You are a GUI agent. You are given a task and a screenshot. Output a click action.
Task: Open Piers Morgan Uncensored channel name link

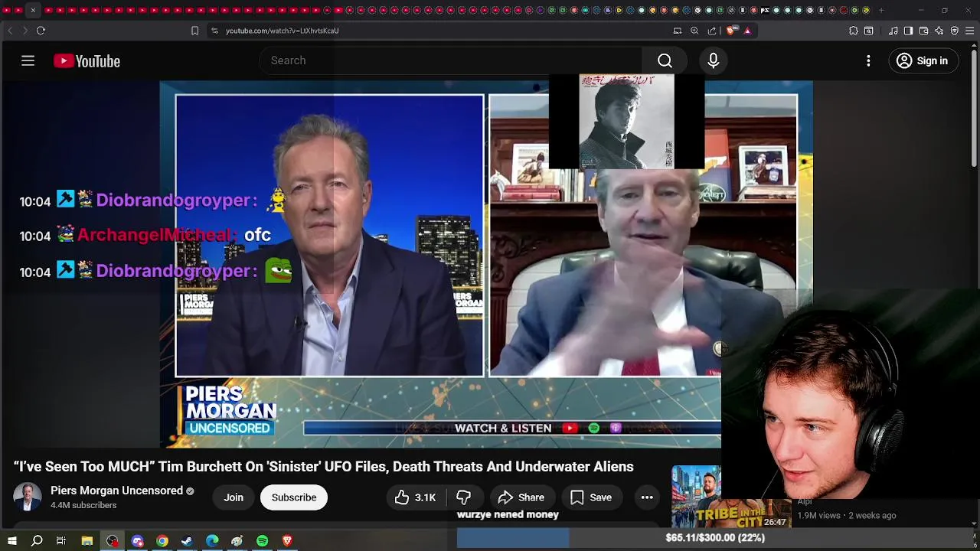116,491
